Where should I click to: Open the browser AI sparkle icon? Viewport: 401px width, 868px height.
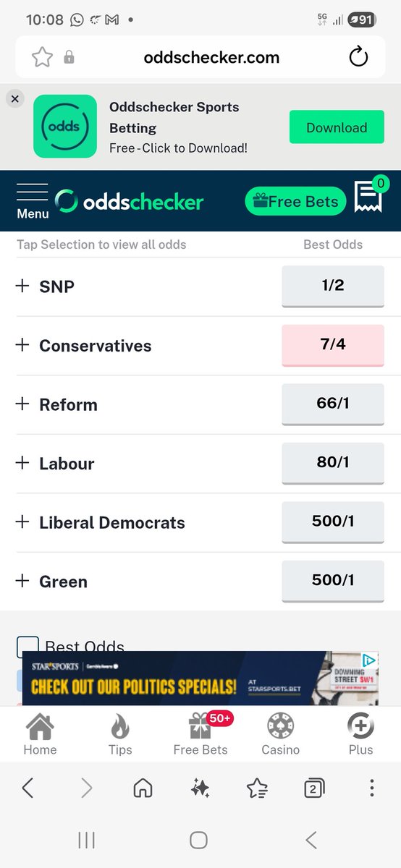click(200, 788)
